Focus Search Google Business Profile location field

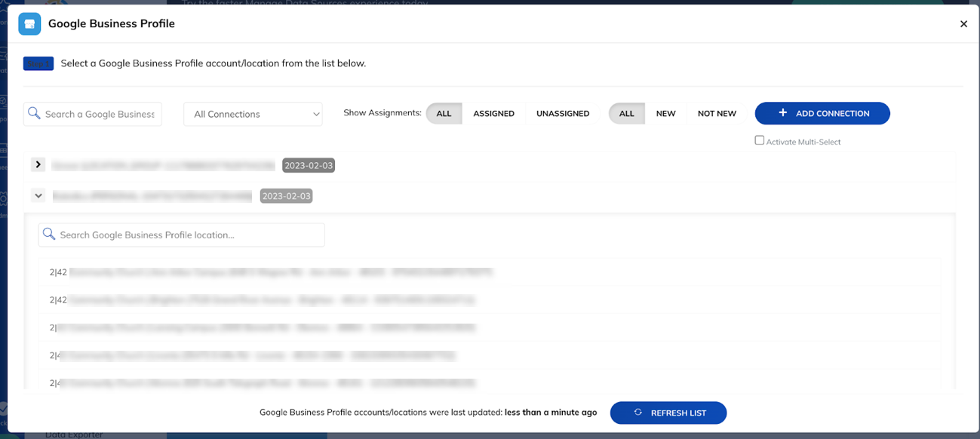181,235
